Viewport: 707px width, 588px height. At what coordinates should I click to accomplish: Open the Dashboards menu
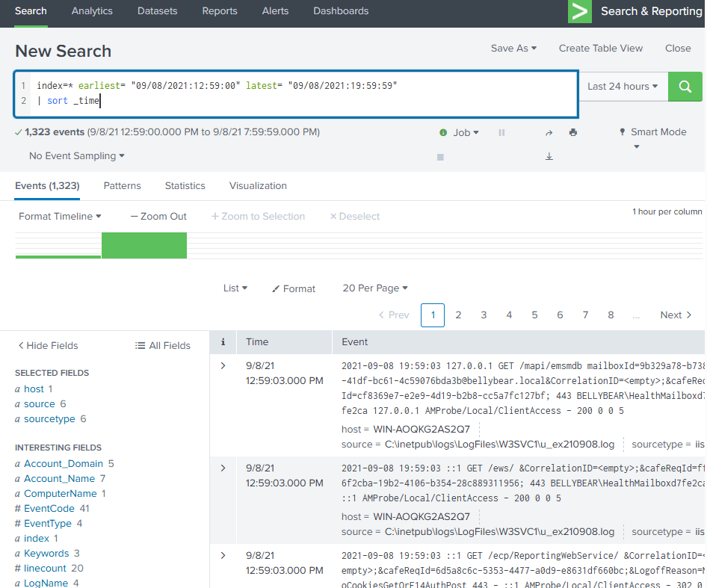tap(341, 11)
